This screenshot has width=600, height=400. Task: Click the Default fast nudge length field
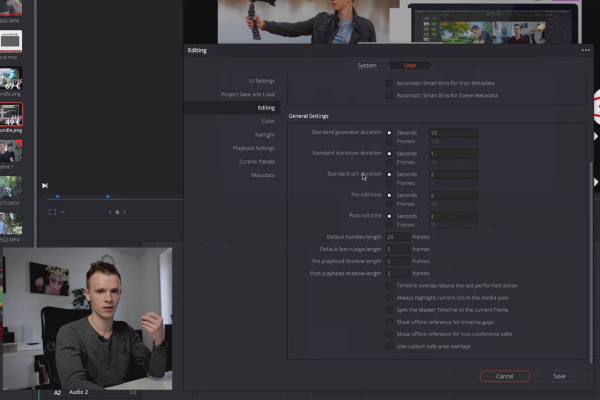tap(398, 249)
